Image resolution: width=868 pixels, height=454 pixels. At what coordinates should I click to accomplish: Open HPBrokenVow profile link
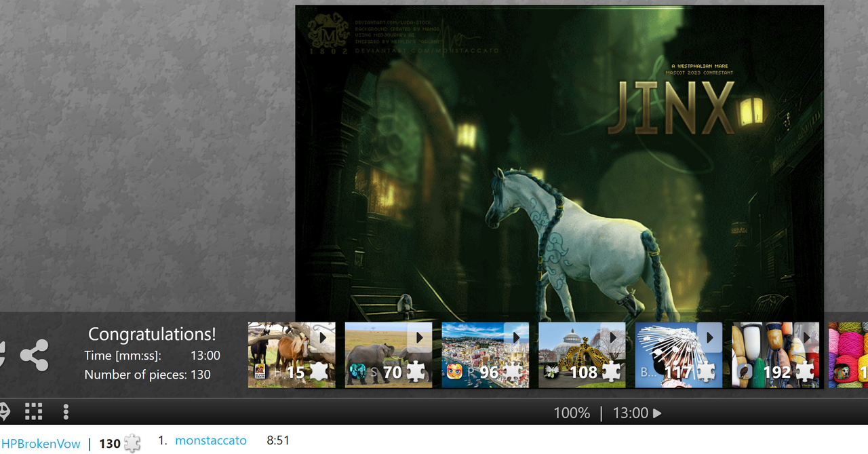[x=41, y=444]
